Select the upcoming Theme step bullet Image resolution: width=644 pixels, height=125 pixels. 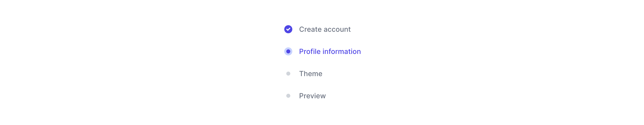(x=288, y=74)
